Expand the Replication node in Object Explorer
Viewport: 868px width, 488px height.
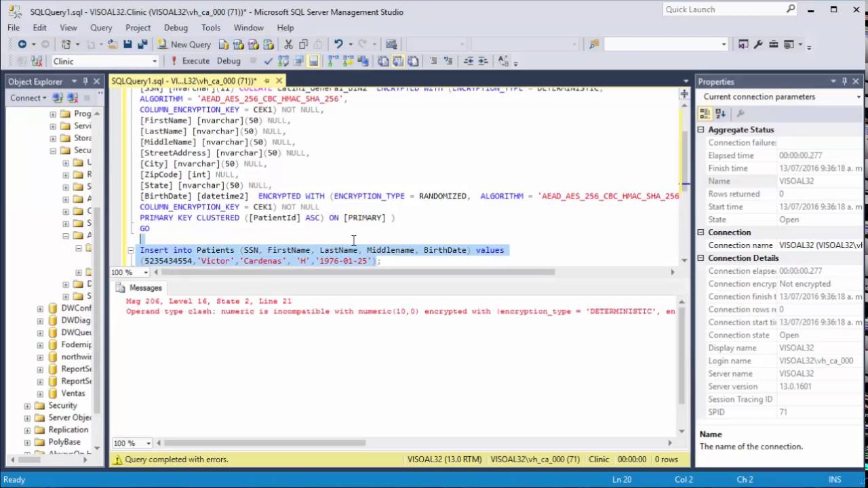(x=27, y=430)
